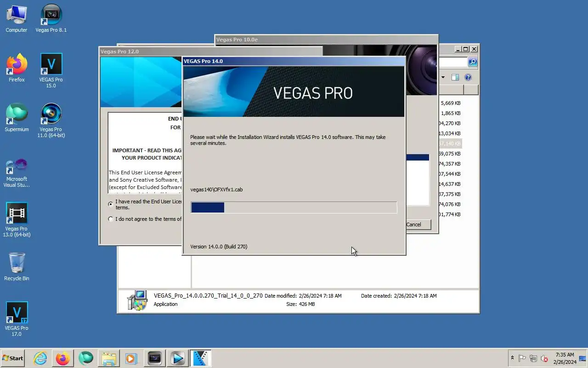Select 'I do not agree to the terms' radio
588x368 pixels.
coord(111,219)
